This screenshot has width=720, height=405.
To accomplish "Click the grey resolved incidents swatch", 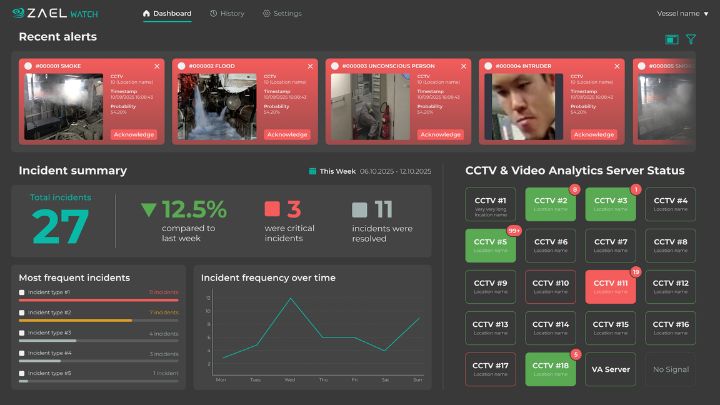I will [360, 210].
